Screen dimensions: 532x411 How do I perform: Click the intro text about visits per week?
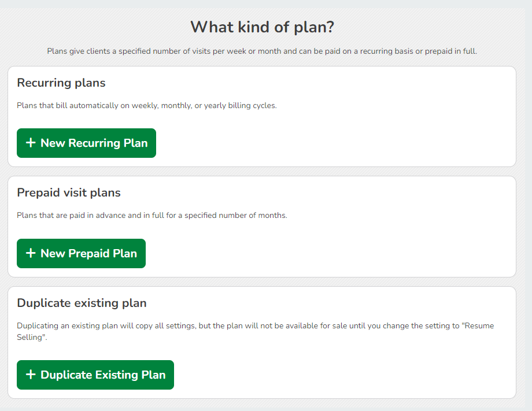(x=262, y=51)
